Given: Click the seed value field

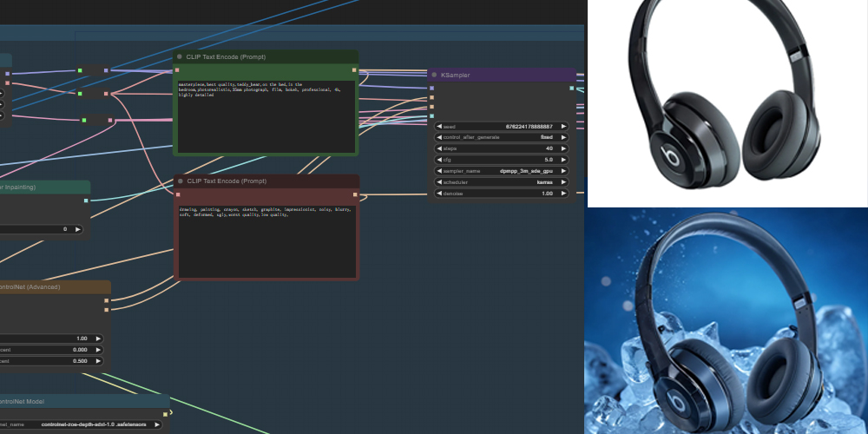Looking at the screenshot, I should pos(501,126).
